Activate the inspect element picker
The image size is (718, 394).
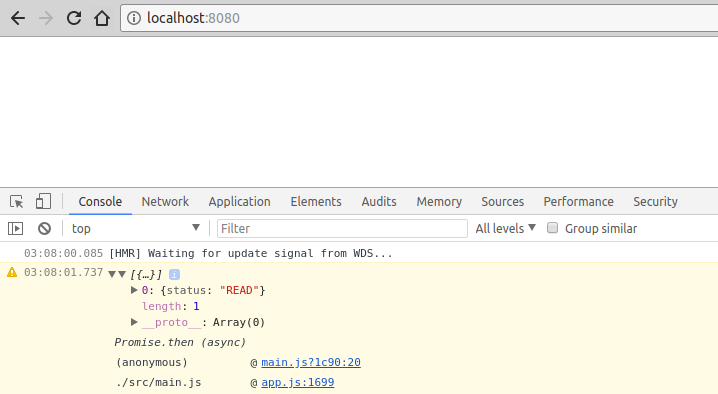[x=16, y=202]
